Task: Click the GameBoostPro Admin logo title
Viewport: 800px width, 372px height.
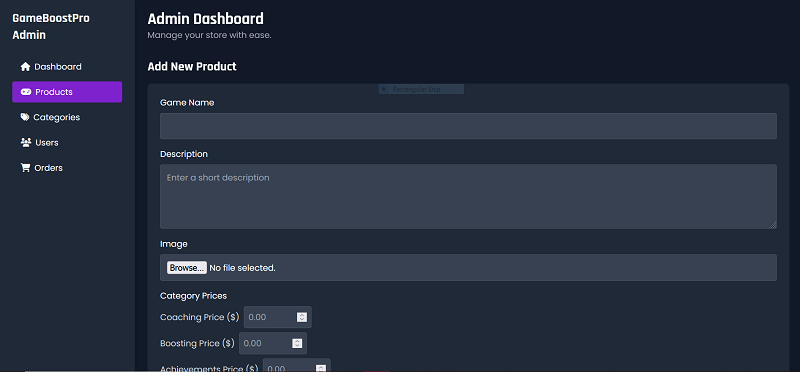Action: (51, 27)
